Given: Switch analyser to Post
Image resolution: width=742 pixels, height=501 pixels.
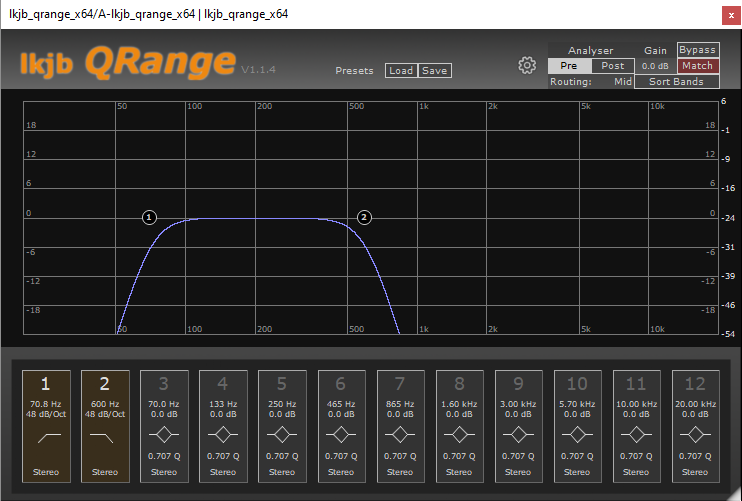Looking at the screenshot, I should coord(613,66).
